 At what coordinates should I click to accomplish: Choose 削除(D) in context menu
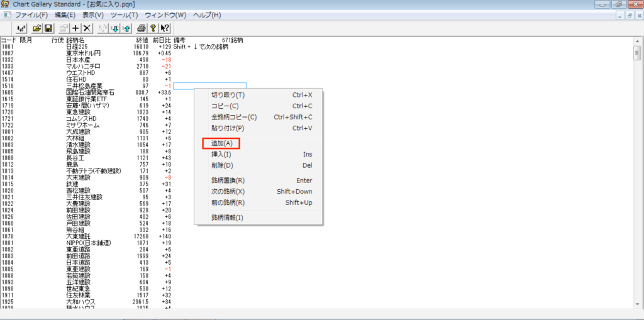click(258, 165)
